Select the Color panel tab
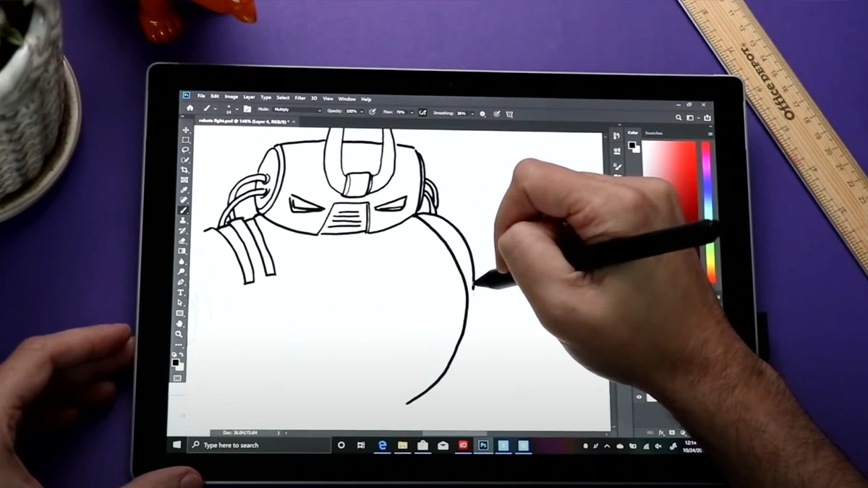Screen dimensions: 868x488 (x=633, y=132)
